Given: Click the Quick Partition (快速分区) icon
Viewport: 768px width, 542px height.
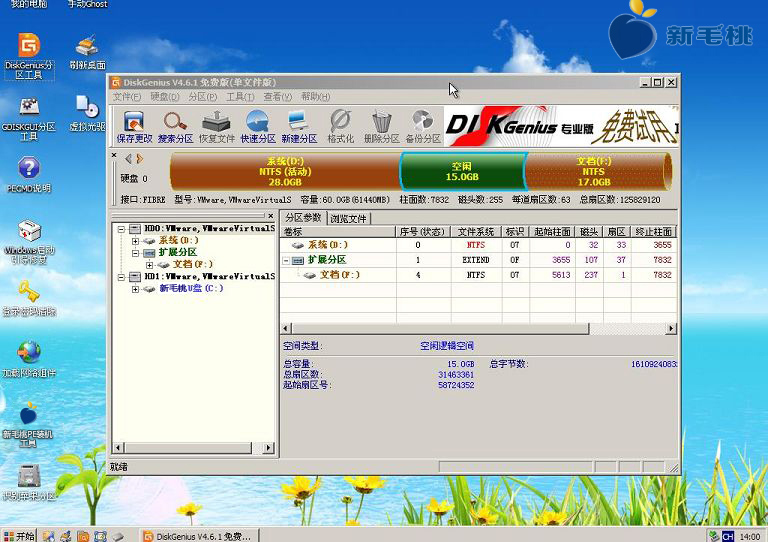Looking at the screenshot, I should coord(258,127).
